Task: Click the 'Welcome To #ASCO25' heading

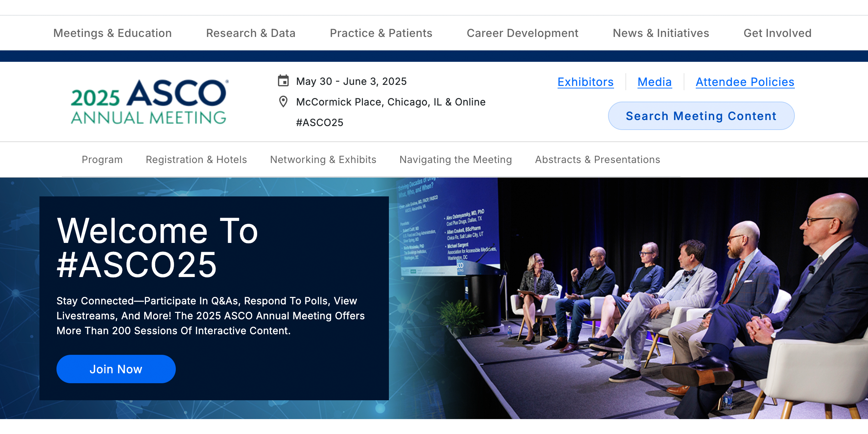Action: 158,248
